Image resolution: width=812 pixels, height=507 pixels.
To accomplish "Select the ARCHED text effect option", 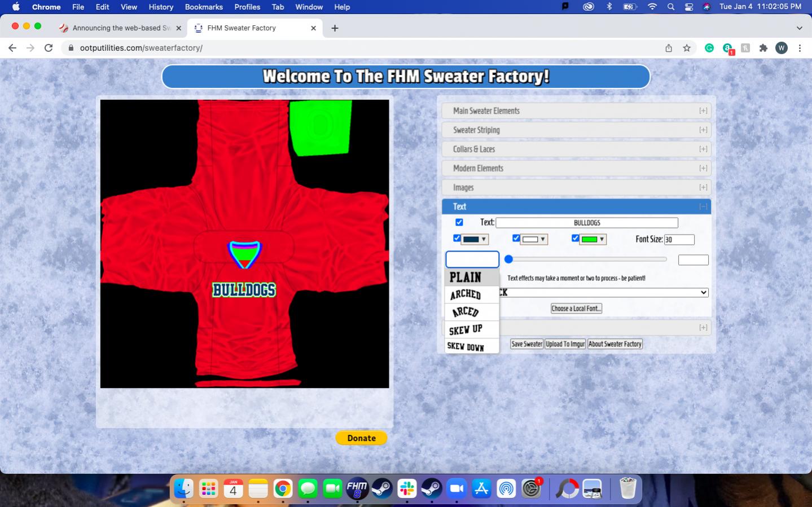I will pos(466,294).
